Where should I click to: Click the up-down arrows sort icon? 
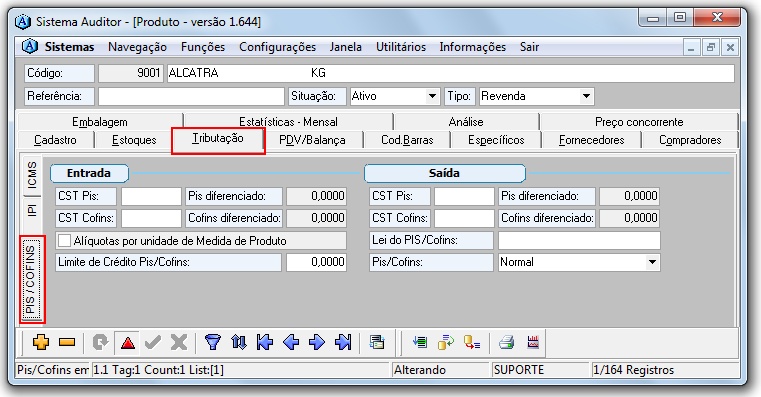(239, 342)
